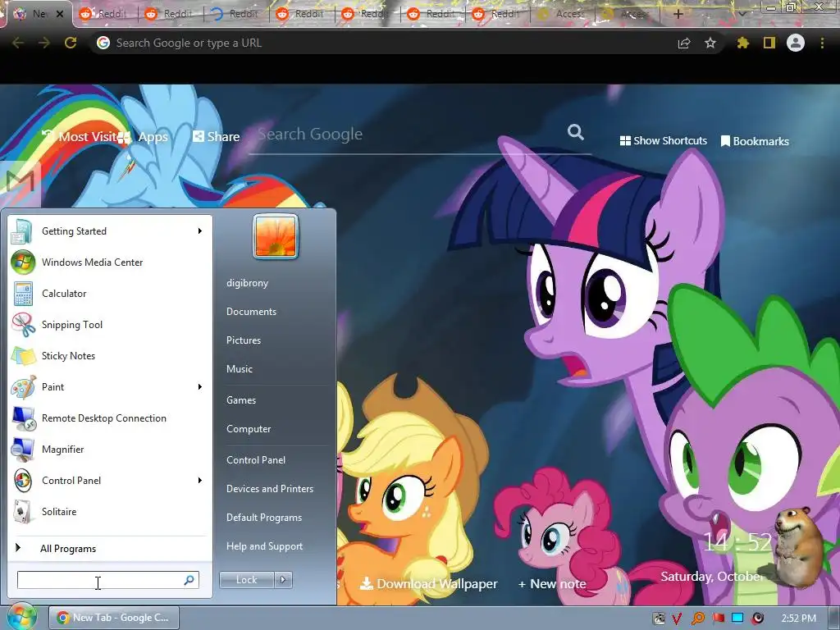840x630 pixels.
Task: Open the tab search dropdown arrow
Action: click(x=742, y=14)
